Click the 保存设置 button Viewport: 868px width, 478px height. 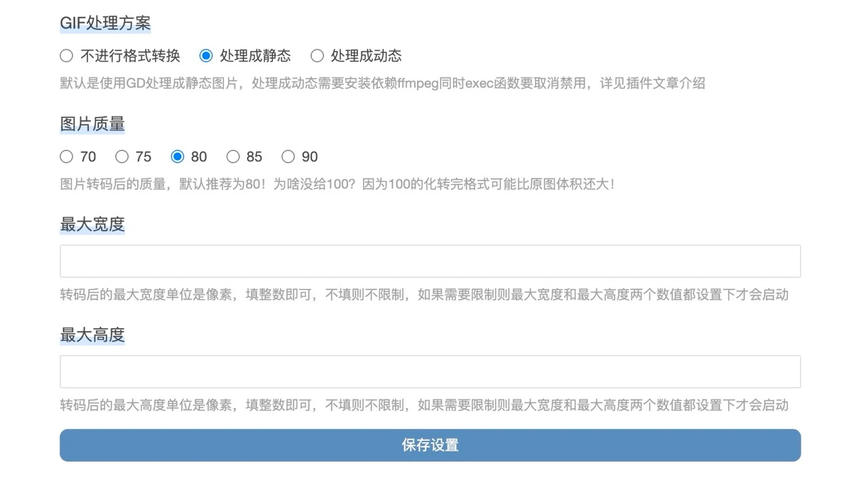coord(430,445)
